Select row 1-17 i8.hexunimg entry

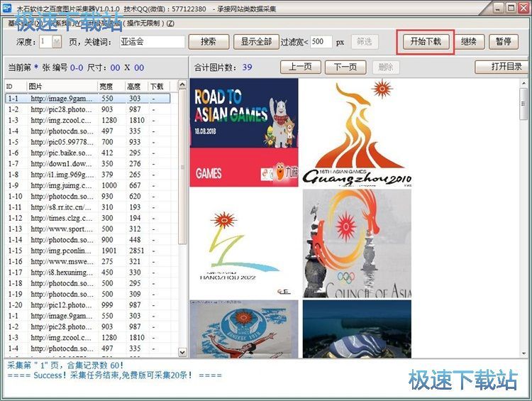click(87, 273)
